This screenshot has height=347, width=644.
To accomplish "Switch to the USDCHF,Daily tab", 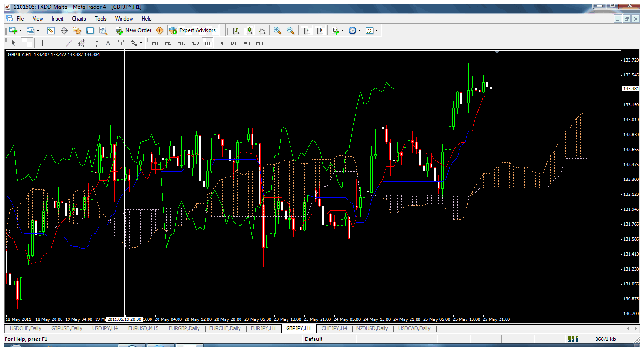I will pyautogui.click(x=25, y=328).
